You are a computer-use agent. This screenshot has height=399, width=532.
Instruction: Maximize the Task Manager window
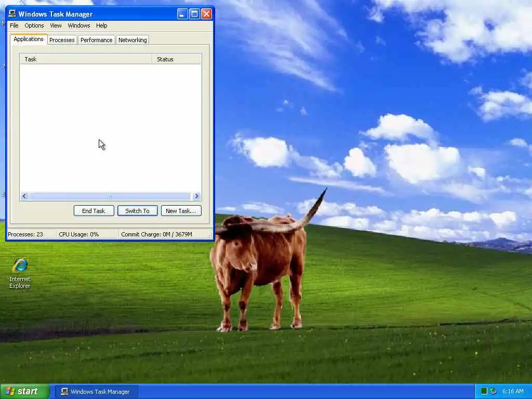[194, 14]
